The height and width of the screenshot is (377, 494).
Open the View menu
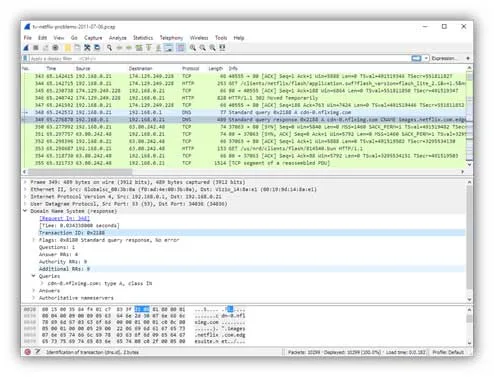coord(59,38)
